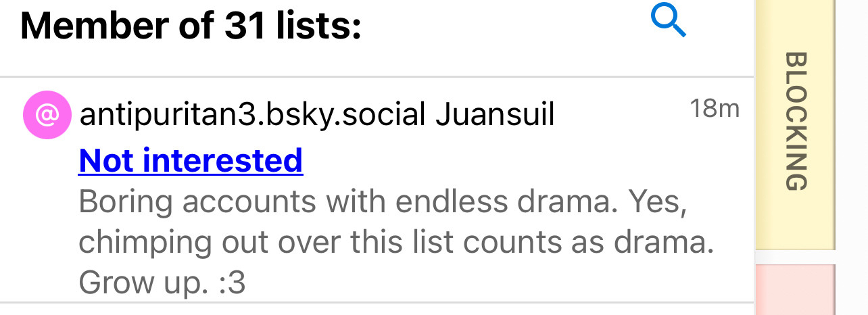
Task: Switch to the BLOCKING side tab
Action: tap(795, 122)
